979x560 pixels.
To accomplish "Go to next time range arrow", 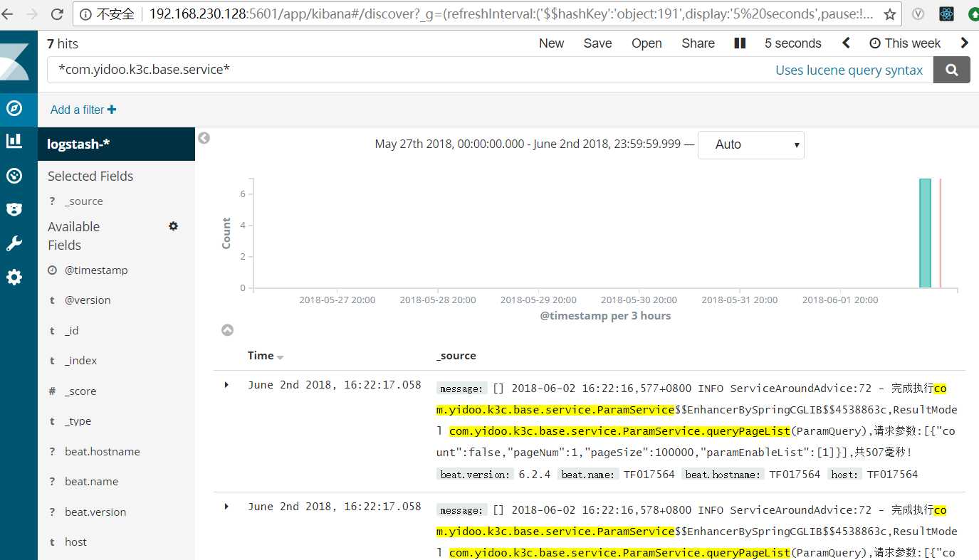I will [x=965, y=43].
